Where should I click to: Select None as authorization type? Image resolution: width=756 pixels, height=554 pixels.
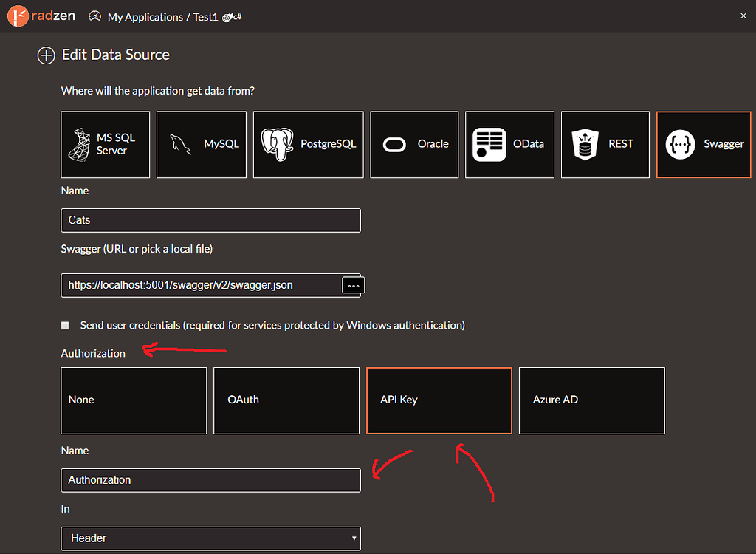pos(133,400)
